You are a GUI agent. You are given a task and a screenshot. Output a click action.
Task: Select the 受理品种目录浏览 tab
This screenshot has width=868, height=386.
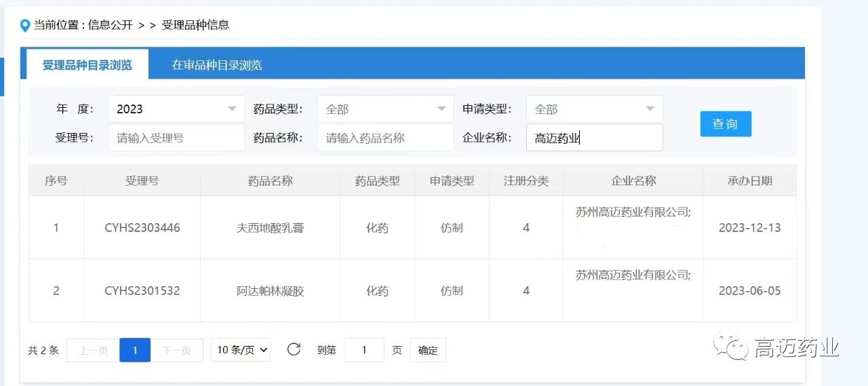pos(87,65)
